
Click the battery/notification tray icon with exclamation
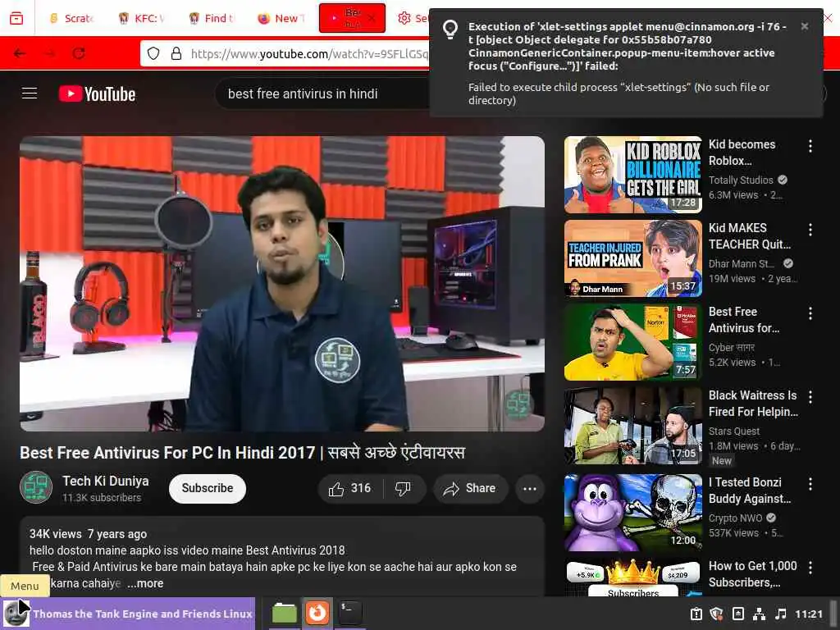pos(696,614)
